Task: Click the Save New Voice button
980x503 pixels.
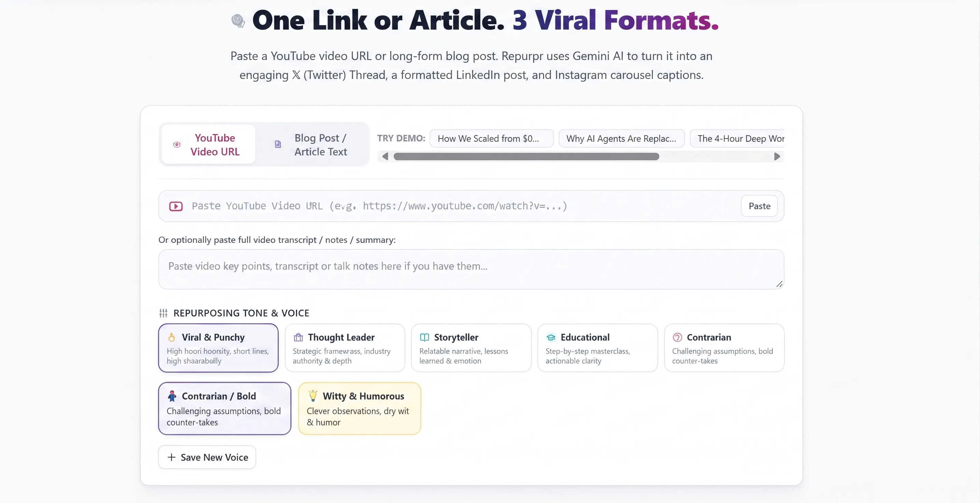Action: 207,457
